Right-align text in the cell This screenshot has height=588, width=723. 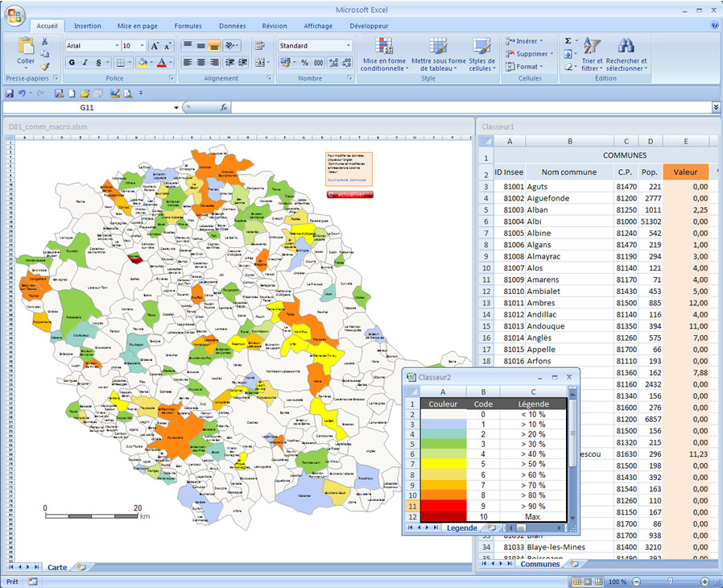click(214, 62)
